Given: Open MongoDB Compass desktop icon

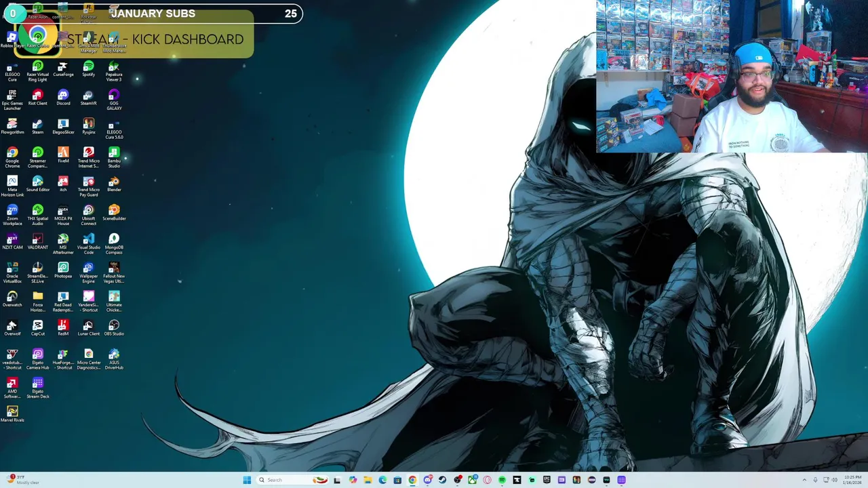Looking at the screenshot, I should [114, 243].
